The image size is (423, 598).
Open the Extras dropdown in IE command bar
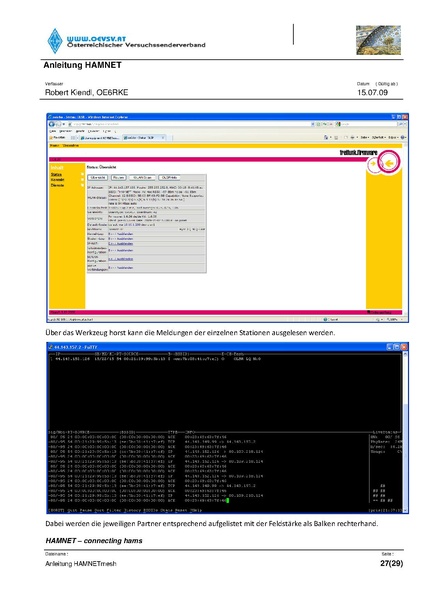click(392, 137)
